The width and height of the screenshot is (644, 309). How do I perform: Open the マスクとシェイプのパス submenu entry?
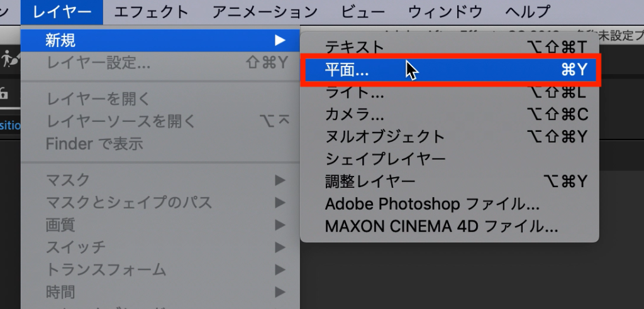pos(160,202)
